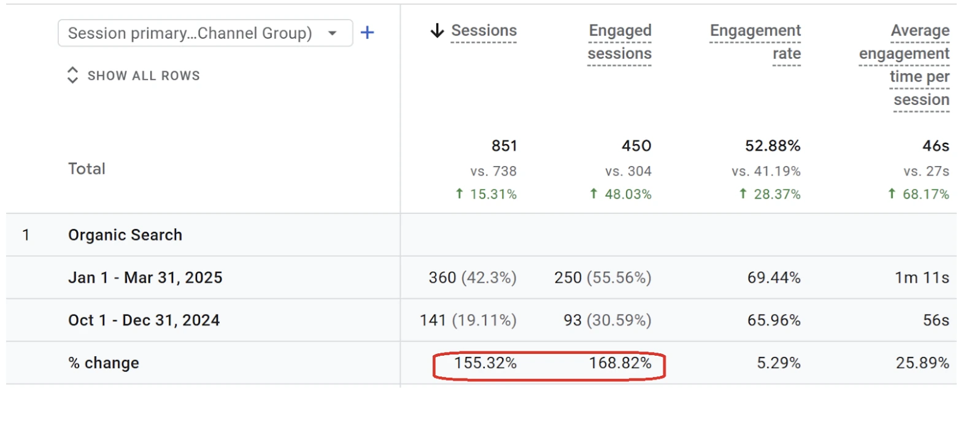Click the 69.44% engagement rate cell
Viewport: 980px width, 425px height.
[774, 278]
